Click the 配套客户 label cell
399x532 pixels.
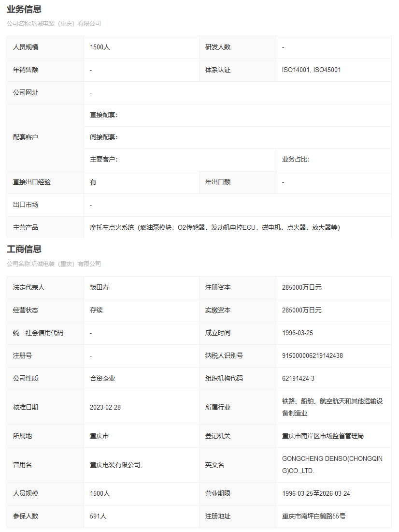pos(45,137)
